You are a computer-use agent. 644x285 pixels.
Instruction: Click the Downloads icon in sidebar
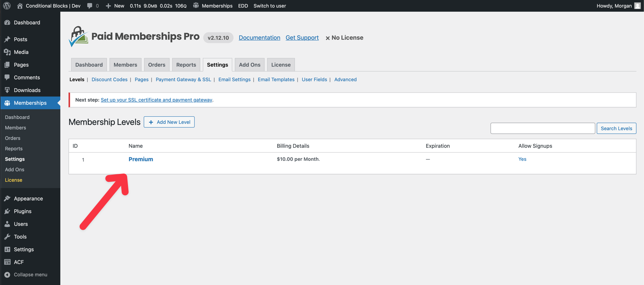(x=7, y=90)
